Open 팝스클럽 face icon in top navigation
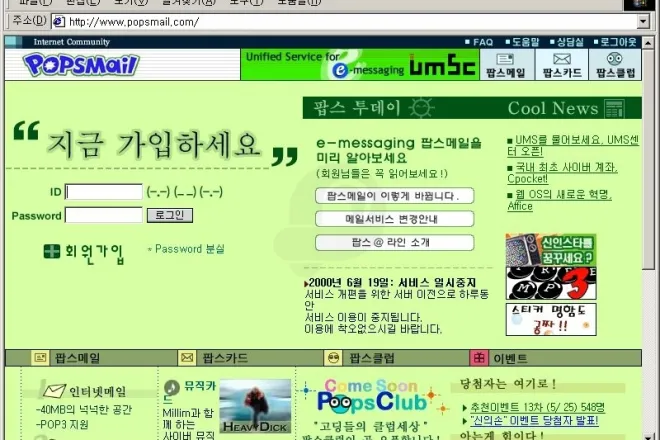The height and width of the screenshot is (440, 660). 615,59
